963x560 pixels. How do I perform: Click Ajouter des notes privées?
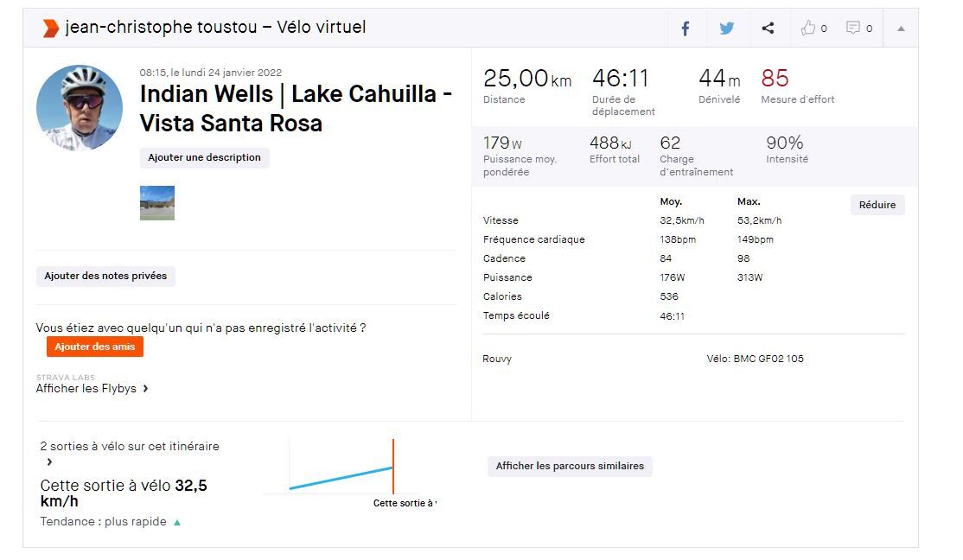click(105, 277)
